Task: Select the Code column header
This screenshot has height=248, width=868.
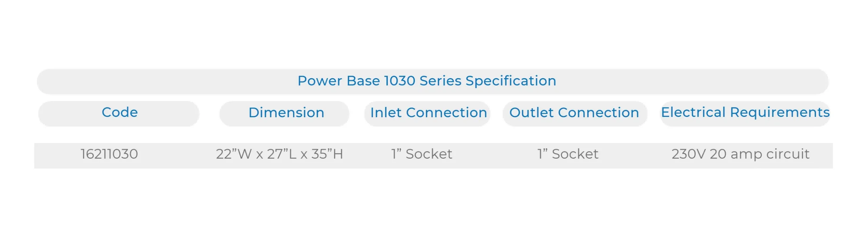Action: [120, 112]
